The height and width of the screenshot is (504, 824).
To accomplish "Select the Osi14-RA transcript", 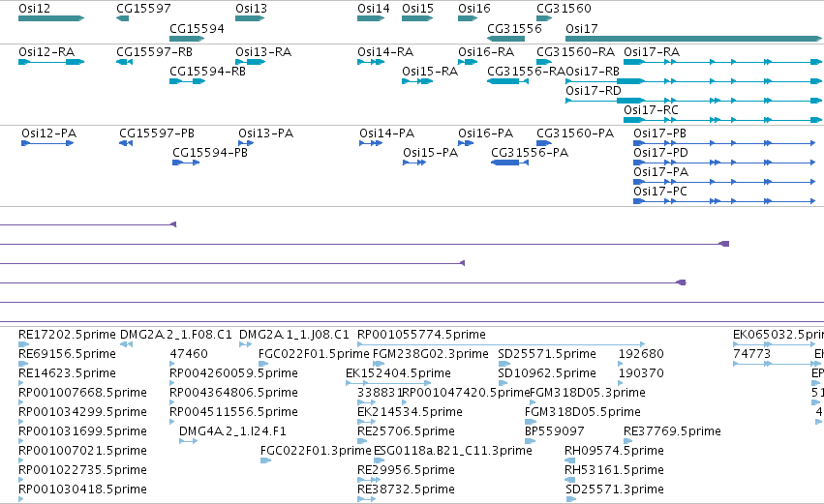I will click(371, 62).
